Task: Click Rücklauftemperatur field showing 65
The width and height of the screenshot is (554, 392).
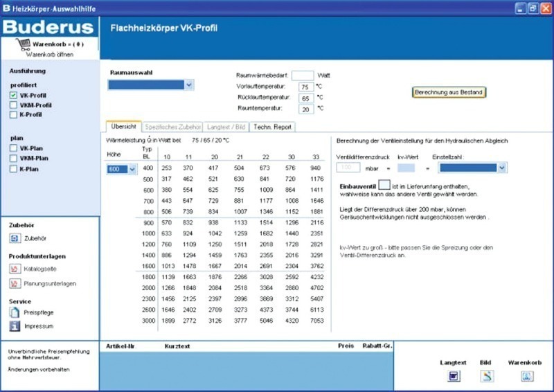Action: click(x=305, y=98)
